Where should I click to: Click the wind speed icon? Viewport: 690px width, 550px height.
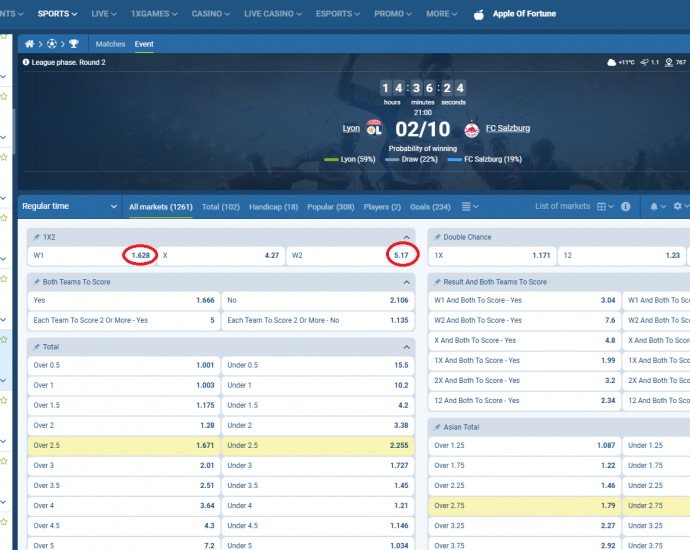tap(644, 62)
